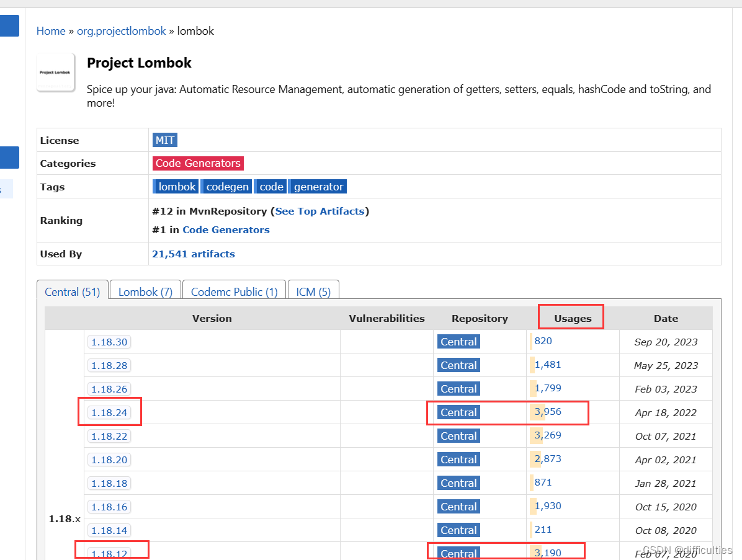This screenshot has height=560, width=742.
Task: Click the 1.18.x version group label
Action: pos(65,519)
